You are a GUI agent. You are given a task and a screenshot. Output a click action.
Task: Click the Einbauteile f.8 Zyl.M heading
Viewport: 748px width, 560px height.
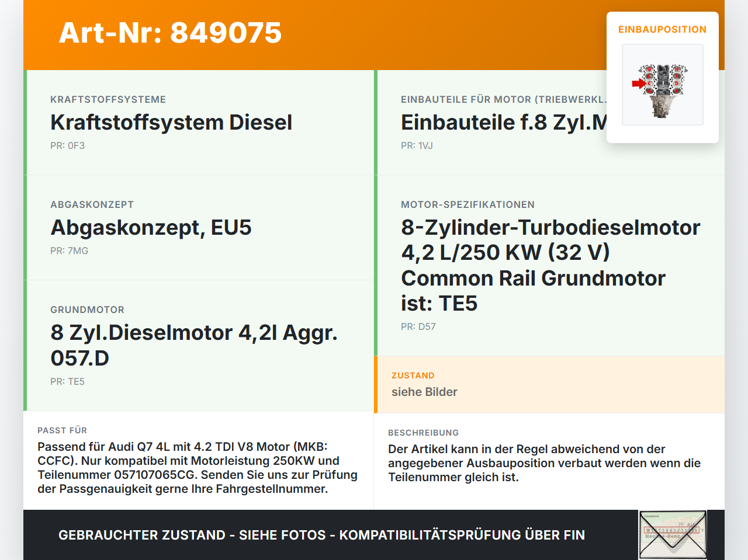coord(504,123)
